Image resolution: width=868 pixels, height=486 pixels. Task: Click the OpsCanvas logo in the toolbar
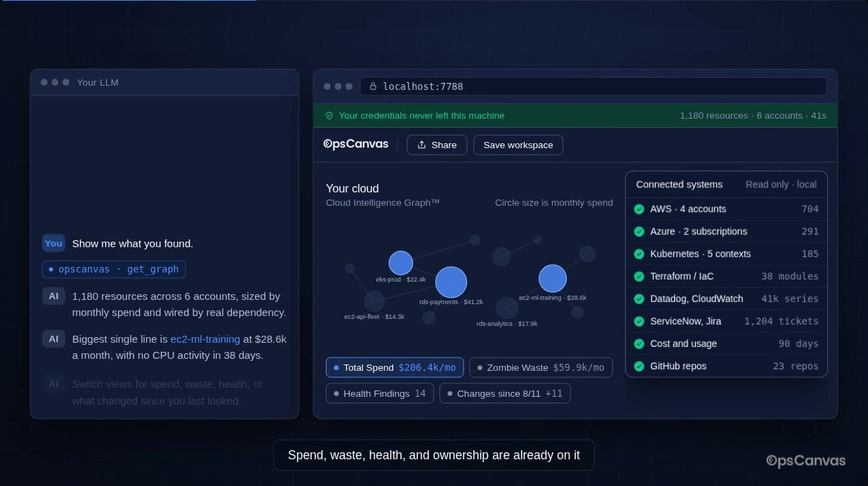coord(356,144)
